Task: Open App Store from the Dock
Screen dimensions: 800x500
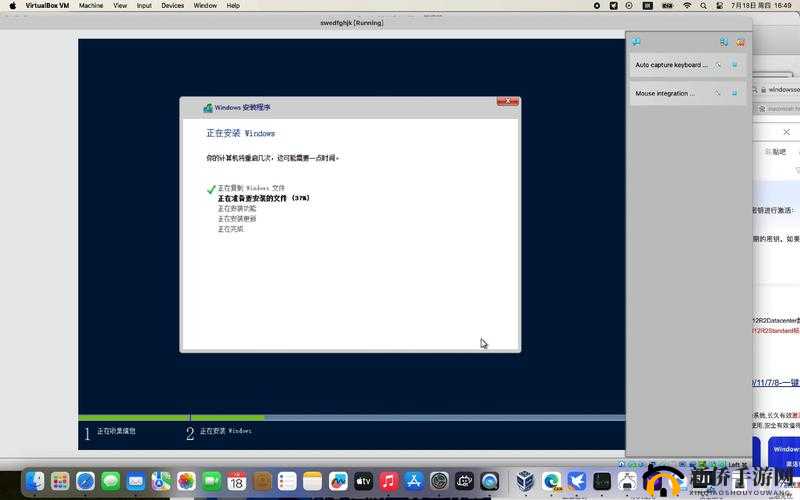Action: pyautogui.click(x=414, y=481)
